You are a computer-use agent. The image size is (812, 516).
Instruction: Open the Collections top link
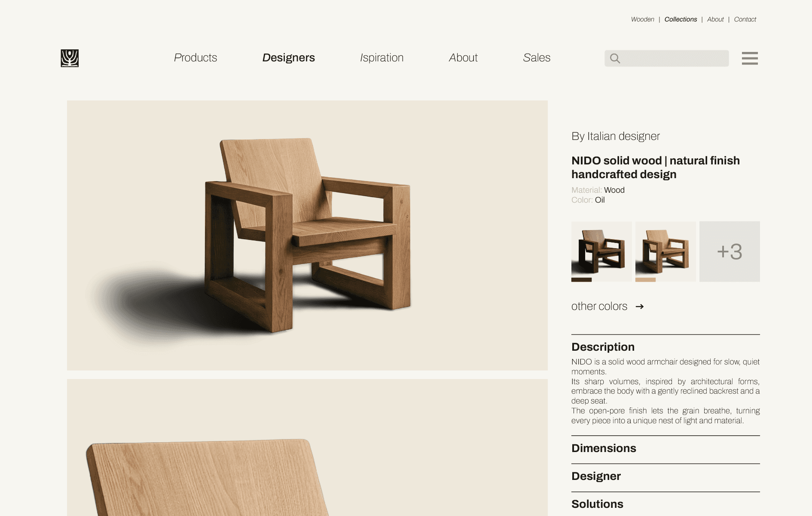(x=681, y=19)
